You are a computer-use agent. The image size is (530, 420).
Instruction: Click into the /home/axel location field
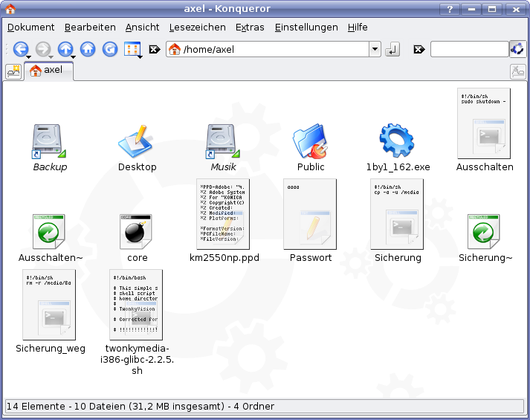click(x=274, y=49)
